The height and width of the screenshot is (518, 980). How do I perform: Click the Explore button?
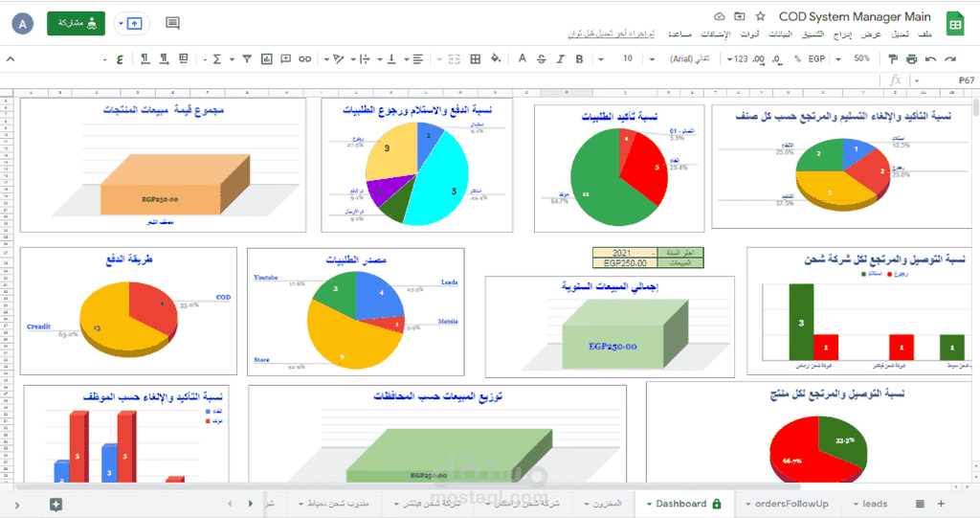[x=56, y=505]
